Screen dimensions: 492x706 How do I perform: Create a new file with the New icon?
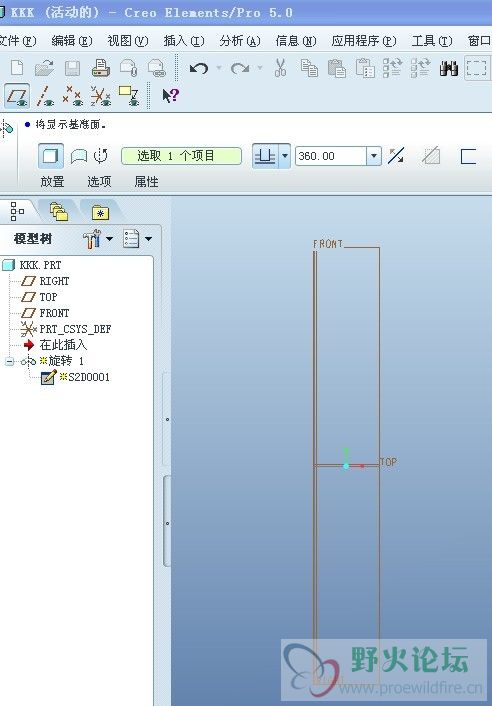(17, 68)
